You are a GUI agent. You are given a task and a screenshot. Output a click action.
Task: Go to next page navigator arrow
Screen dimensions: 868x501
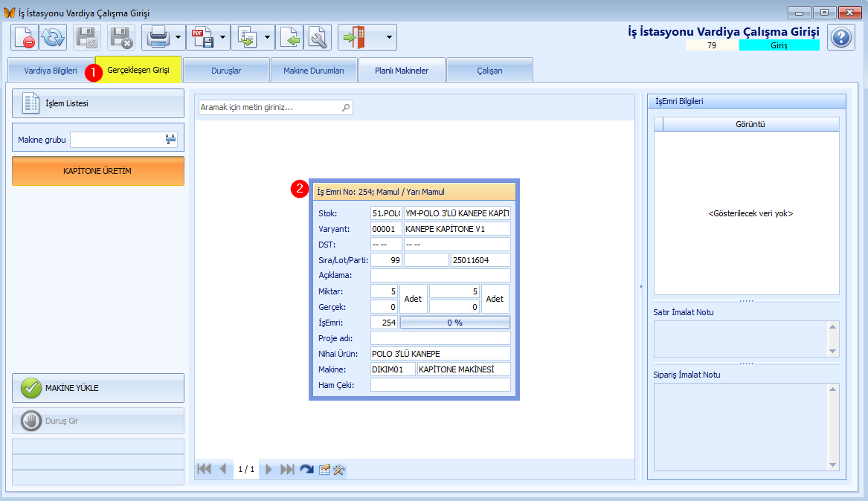tap(269, 469)
